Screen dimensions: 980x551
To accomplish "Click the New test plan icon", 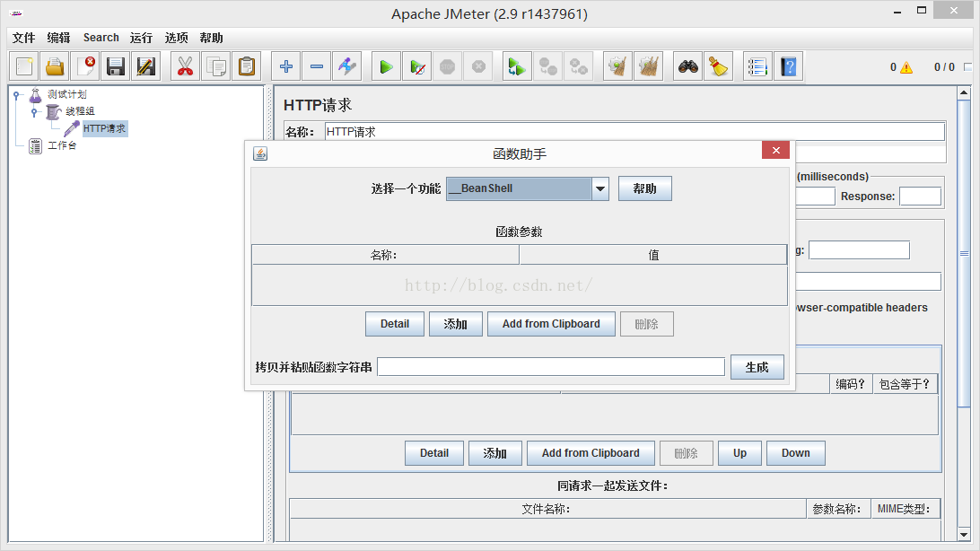I will [24, 66].
